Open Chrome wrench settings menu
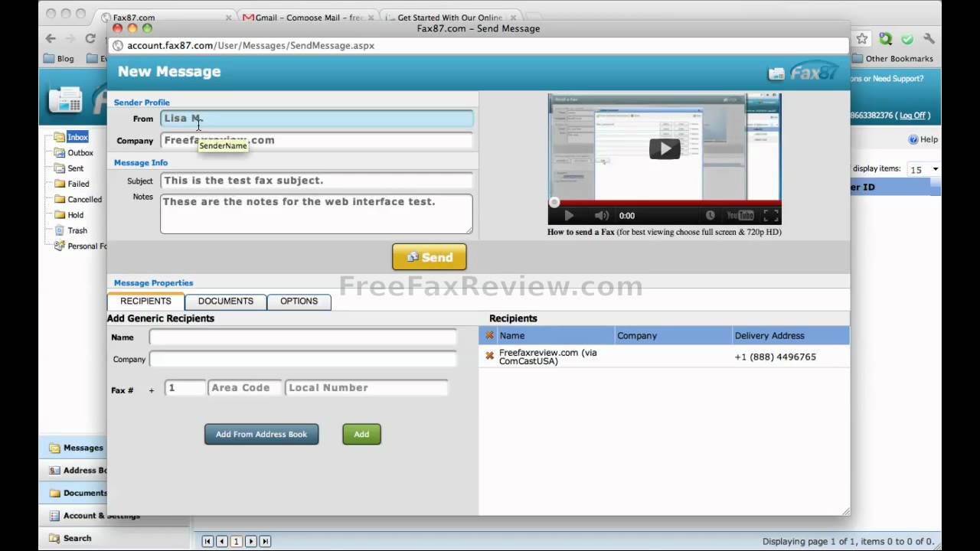 [929, 38]
